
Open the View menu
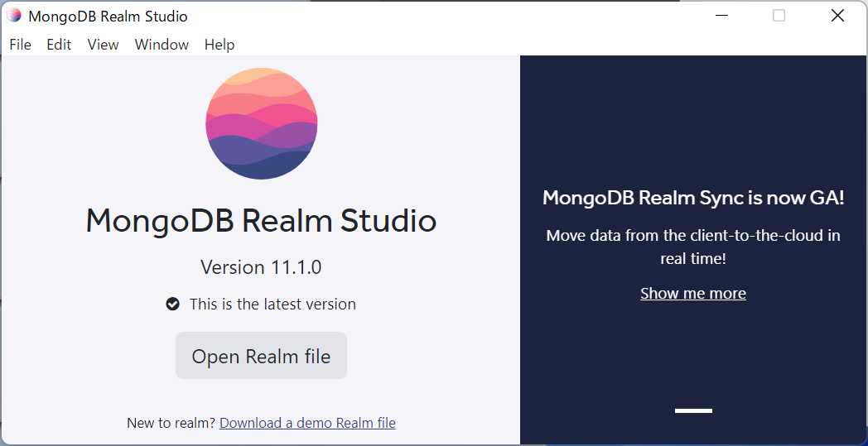(103, 45)
